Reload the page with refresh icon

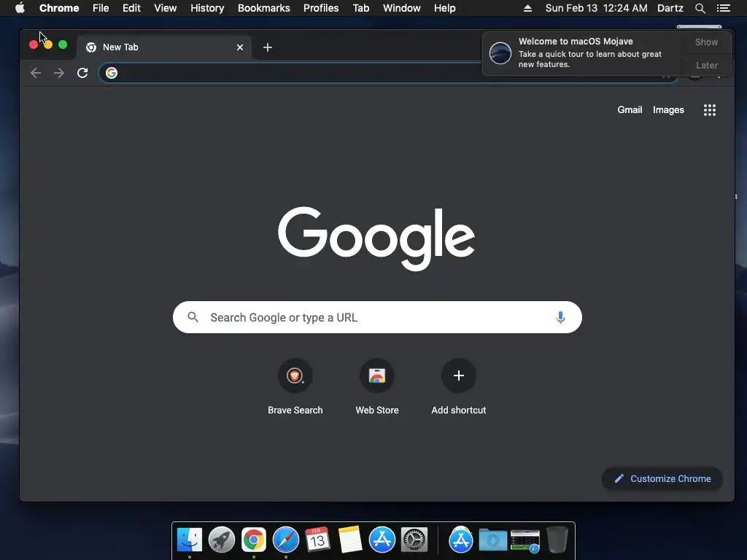(82, 73)
